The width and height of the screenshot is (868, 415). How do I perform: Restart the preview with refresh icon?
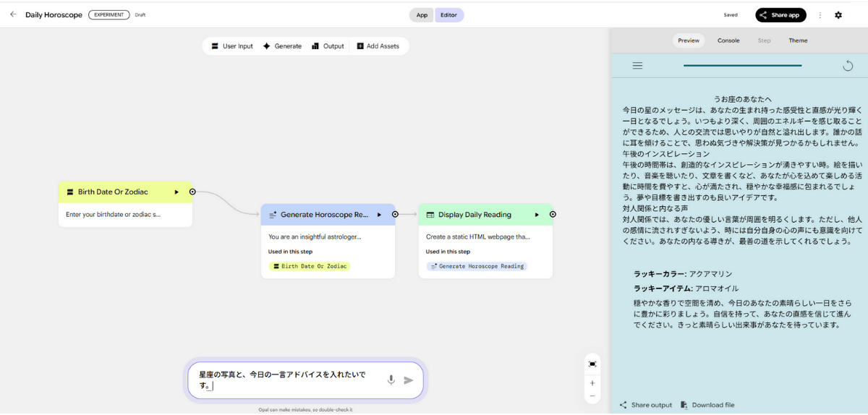pos(848,66)
